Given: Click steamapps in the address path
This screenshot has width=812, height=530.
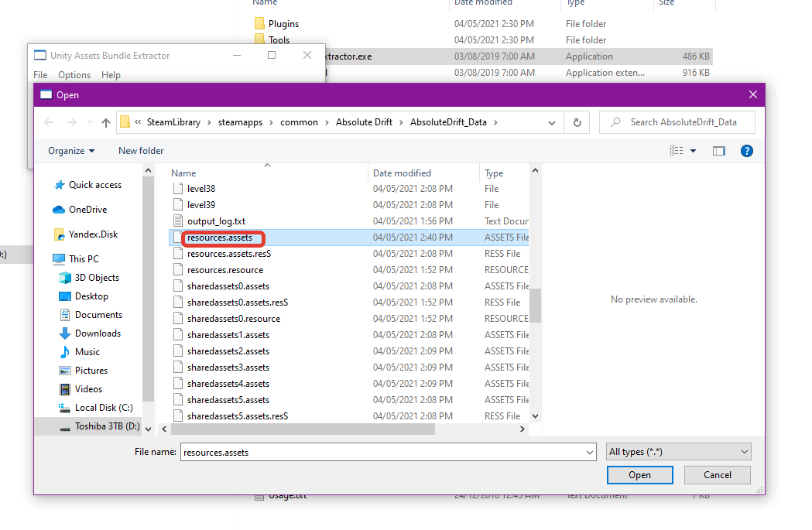Looking at the screenshot, I should coord(240,122).
